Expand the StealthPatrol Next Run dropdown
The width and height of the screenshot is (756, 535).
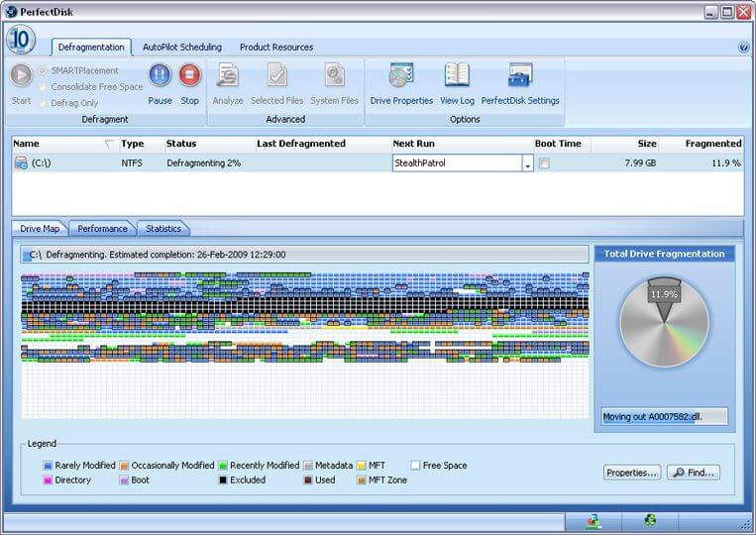click(x=527, y=163)
